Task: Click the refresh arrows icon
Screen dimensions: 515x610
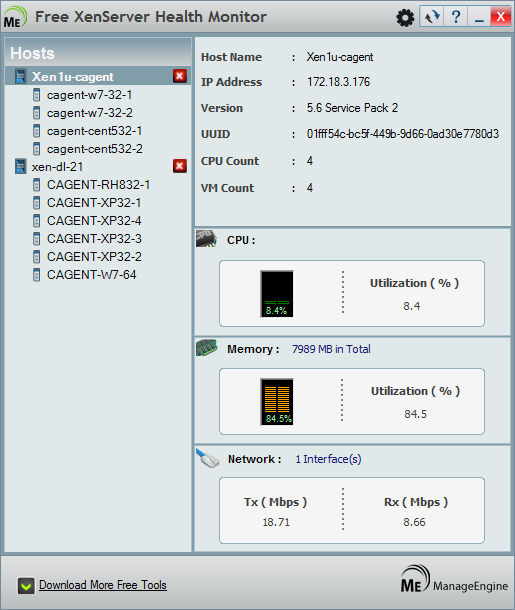Action: pos(432,17)
